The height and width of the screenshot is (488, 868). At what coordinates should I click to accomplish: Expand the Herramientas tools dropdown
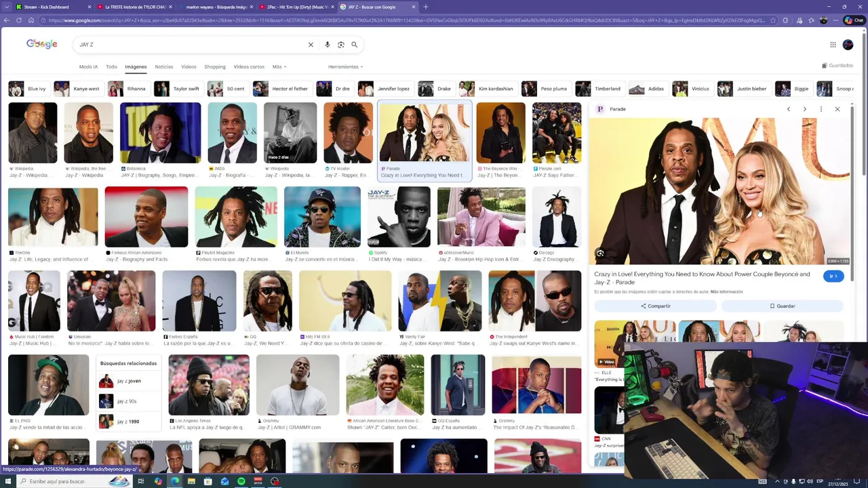point(345,66)
